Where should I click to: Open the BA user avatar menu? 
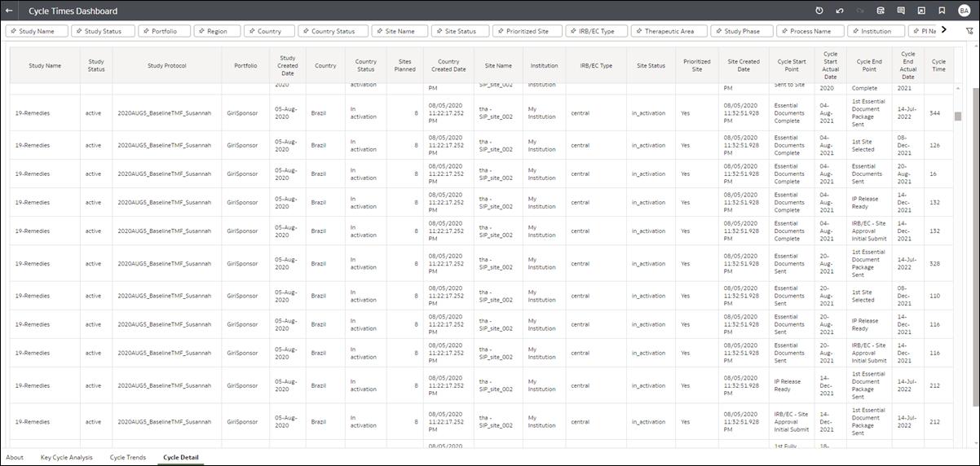click(x=964, y=11)
